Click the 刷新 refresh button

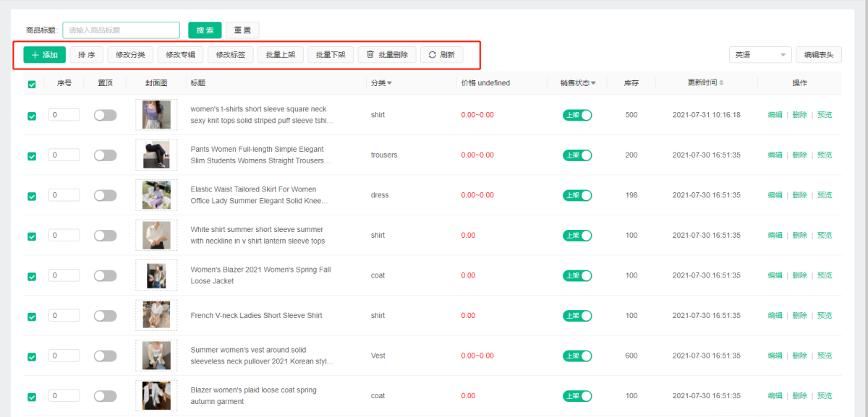click(x=441, y=55)
